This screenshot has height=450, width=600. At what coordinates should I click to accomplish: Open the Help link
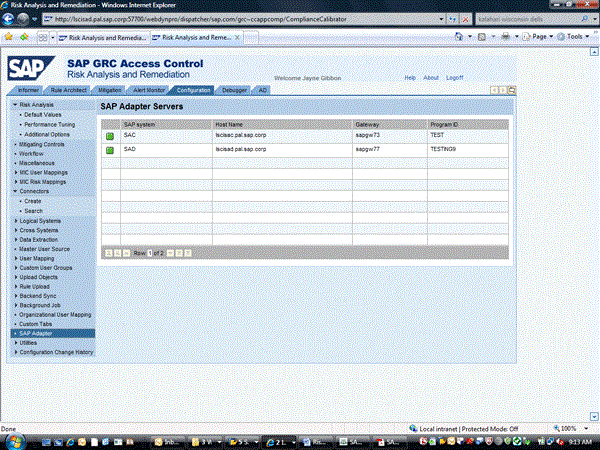click(x=410, y=77)
